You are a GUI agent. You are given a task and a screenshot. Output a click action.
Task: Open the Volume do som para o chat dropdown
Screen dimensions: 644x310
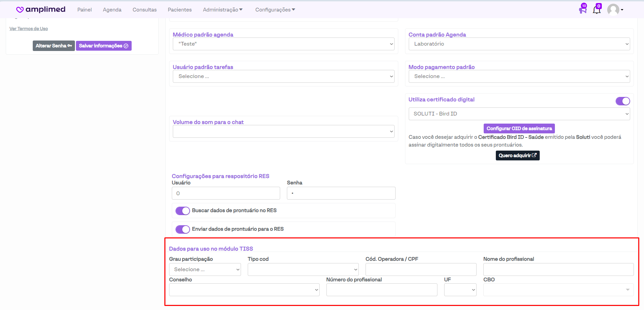[x=283, y=131]
